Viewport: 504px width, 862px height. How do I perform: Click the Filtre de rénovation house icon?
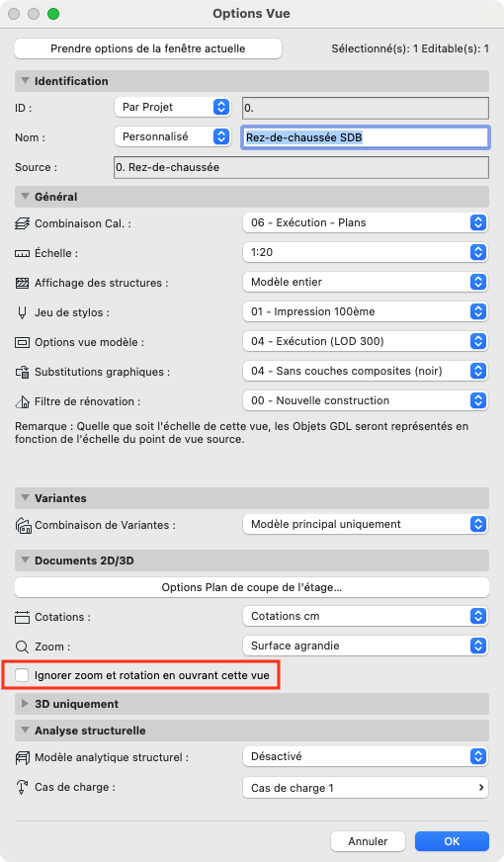[22, 402]
